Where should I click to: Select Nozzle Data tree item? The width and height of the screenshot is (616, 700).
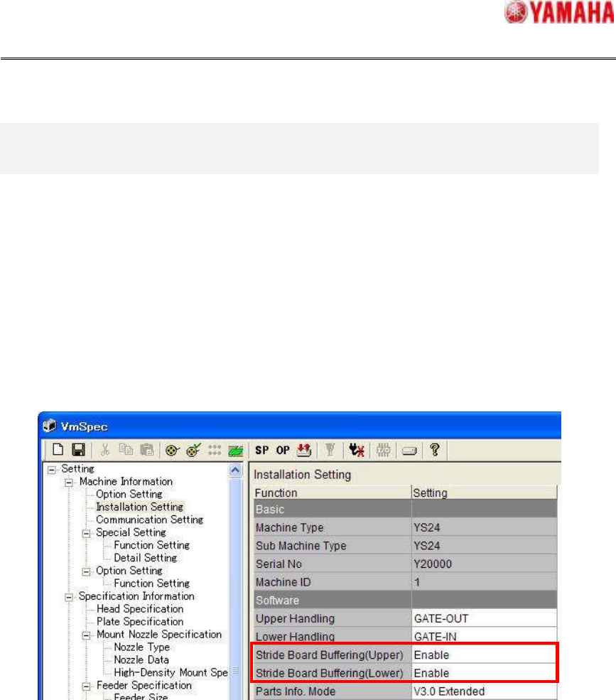[141, 659]
